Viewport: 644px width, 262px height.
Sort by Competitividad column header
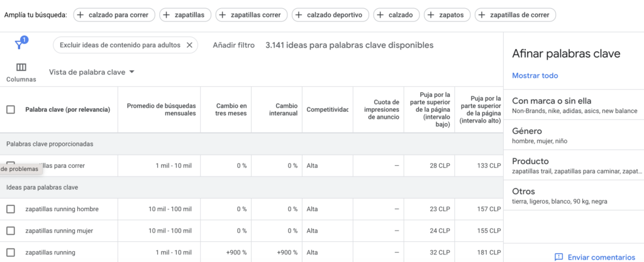click(x=327, y=109)
